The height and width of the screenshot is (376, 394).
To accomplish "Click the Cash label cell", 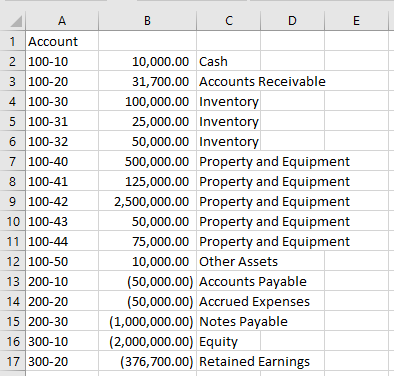I will click(229, 61).
